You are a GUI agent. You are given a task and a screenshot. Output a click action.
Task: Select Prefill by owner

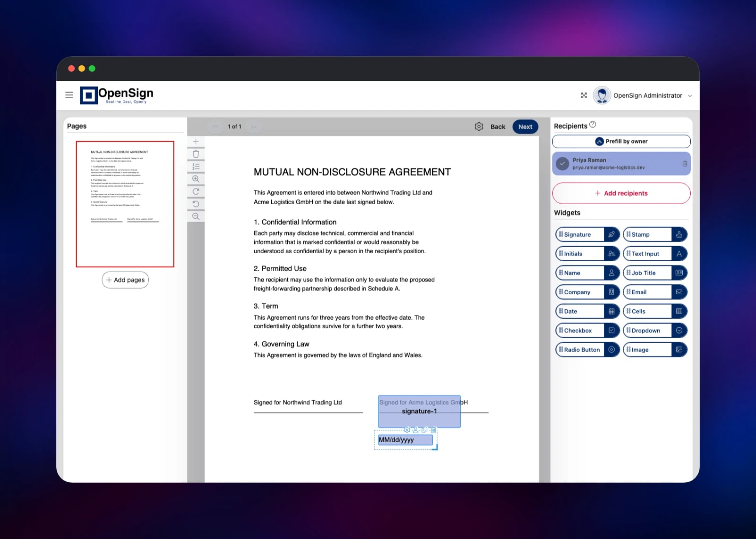pos(621,141)
